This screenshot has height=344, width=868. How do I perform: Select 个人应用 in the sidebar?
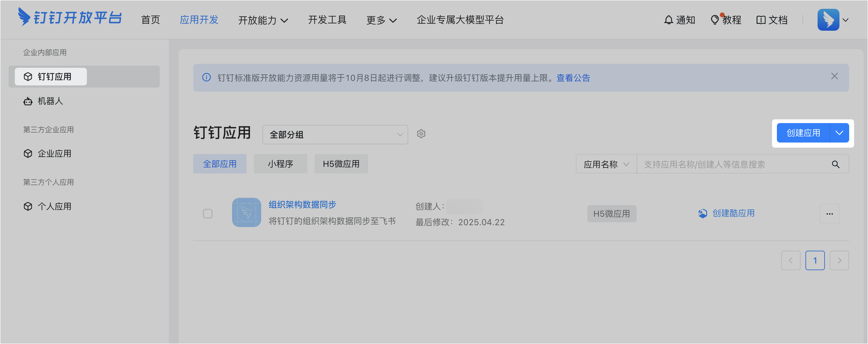[84, 206]
